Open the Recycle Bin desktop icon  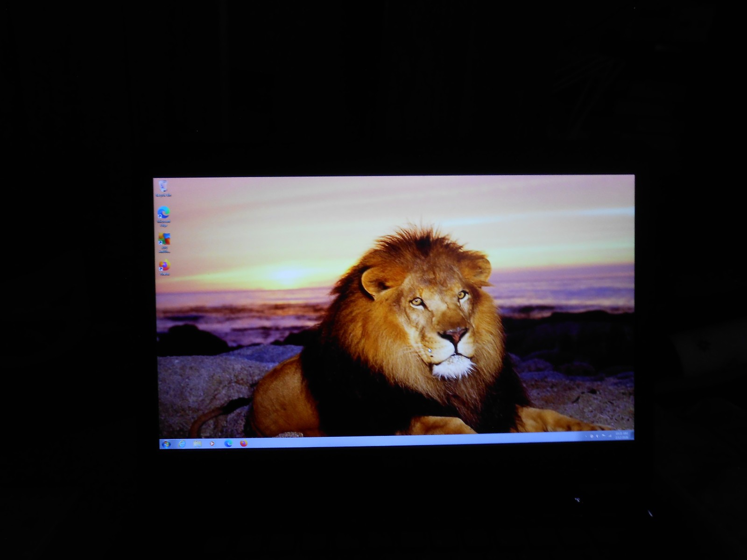[x=163, y=189]
